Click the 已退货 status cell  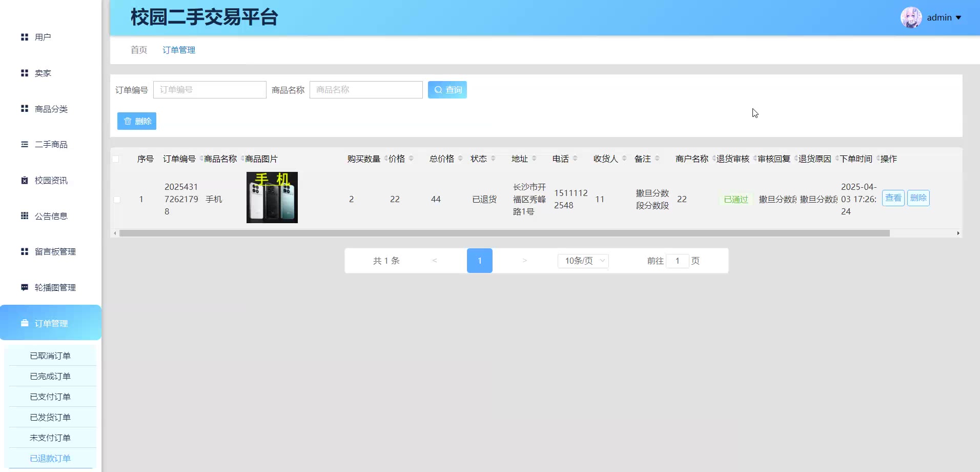[x=484, y=199]
